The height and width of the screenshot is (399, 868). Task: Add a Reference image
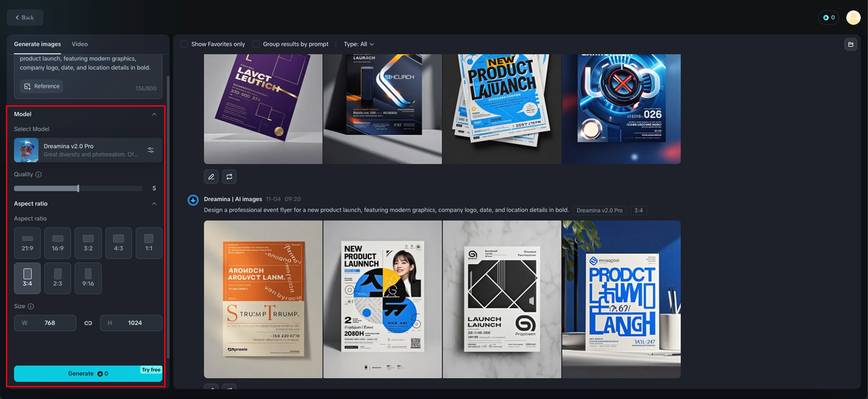pos(42,86)
